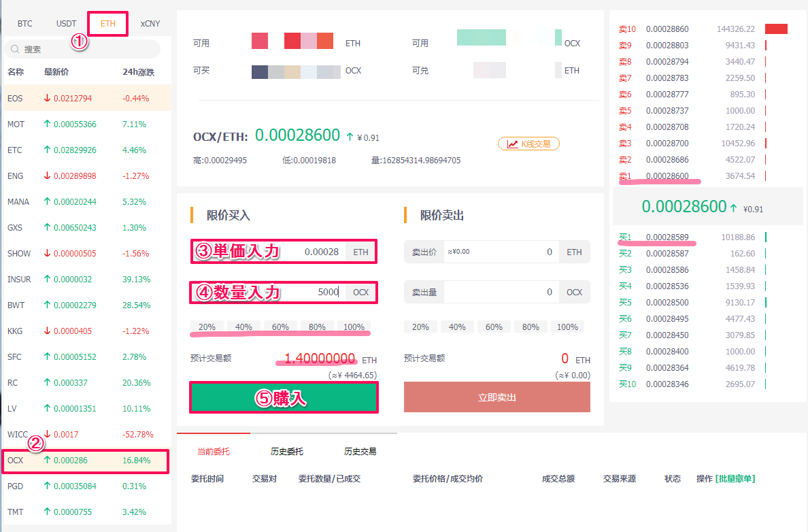Screen dimensions: 808x532
Task: Click the K线交易 chart icon
Action: (512, 144)
